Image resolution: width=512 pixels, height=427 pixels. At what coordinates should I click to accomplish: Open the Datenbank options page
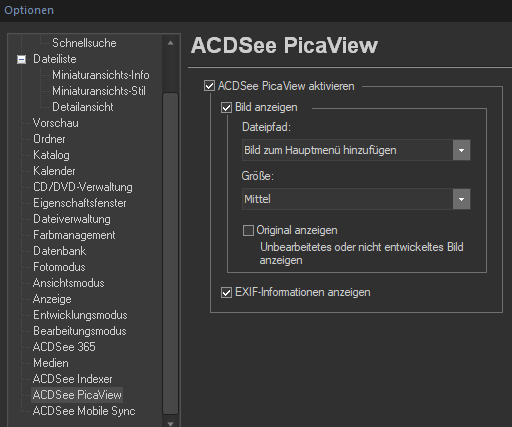(x=59, y=251)
